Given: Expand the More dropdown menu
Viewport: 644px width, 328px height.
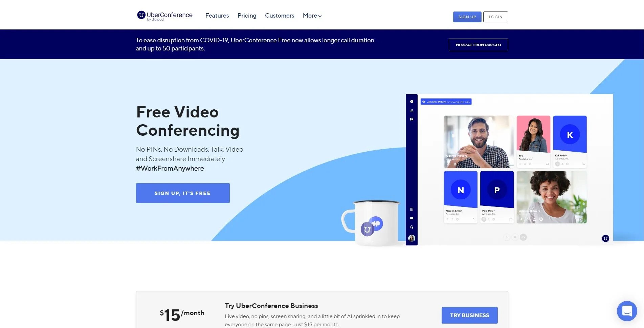Looking at the screenshot, I should coord(312,16).
